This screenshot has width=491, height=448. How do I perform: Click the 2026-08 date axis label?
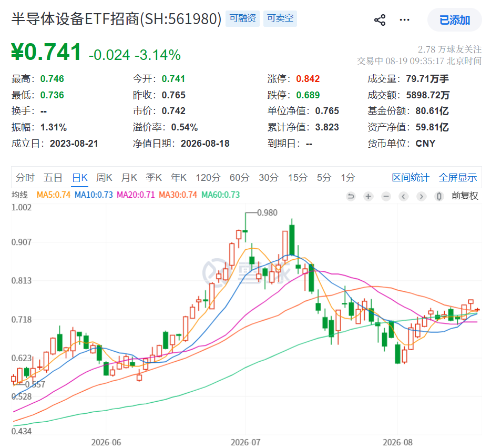click(x=397, y=442)
